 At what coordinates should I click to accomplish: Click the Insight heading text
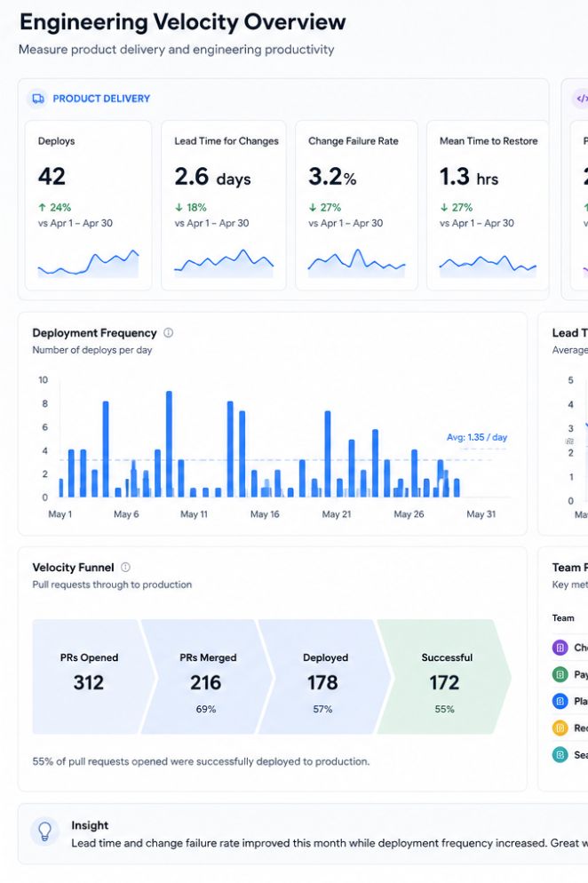(90, 825)
